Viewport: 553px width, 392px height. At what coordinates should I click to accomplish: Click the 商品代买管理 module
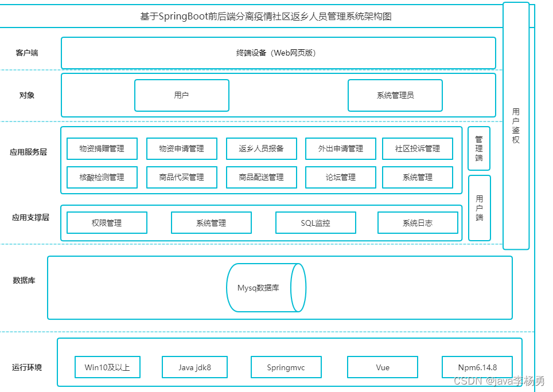point(182,177)
